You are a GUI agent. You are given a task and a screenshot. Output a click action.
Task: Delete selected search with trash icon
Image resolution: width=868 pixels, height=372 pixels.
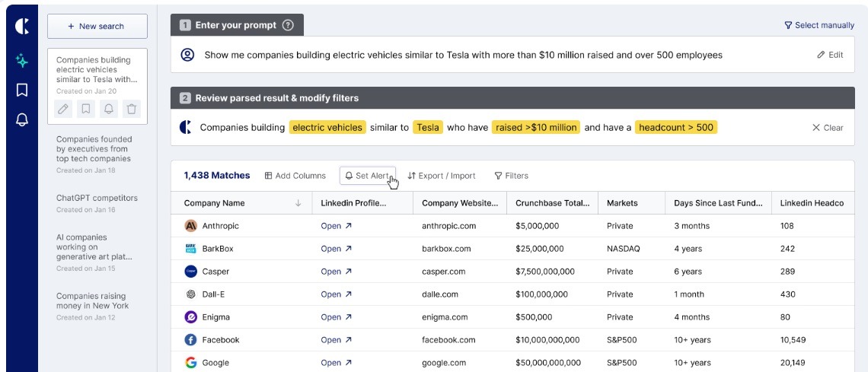click(131, 109)
